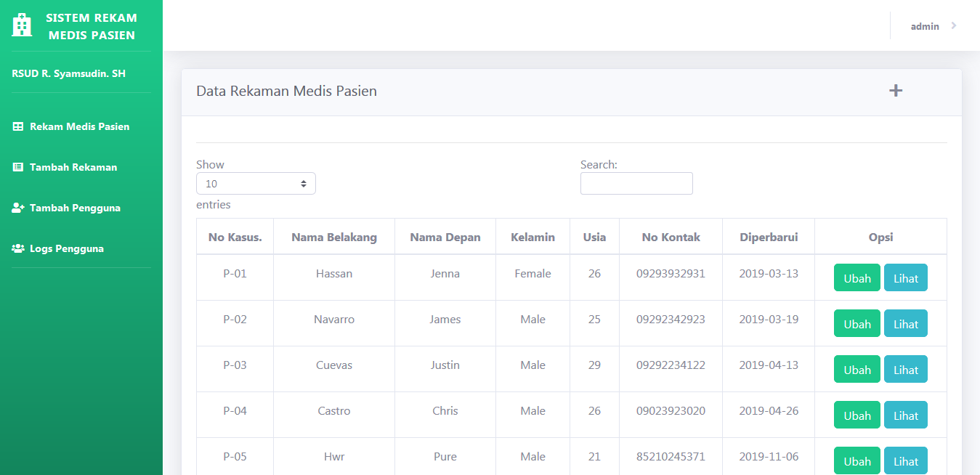Click the Tambah Rekaman list icon

[18, 167]
